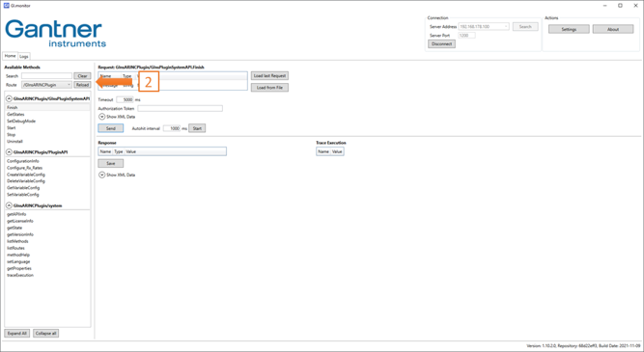Click the connection Search button
This screenshot has height=352, width=644.
(525, 27)
